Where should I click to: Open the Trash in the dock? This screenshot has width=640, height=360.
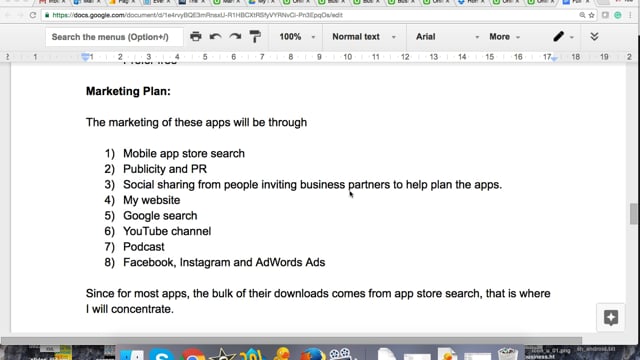[507, 353]
